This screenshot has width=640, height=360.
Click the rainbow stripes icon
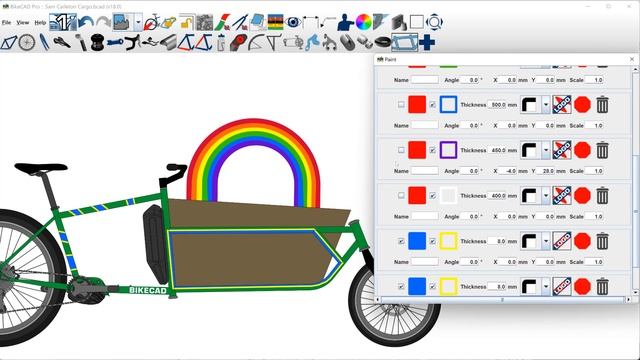pos(276,22)
